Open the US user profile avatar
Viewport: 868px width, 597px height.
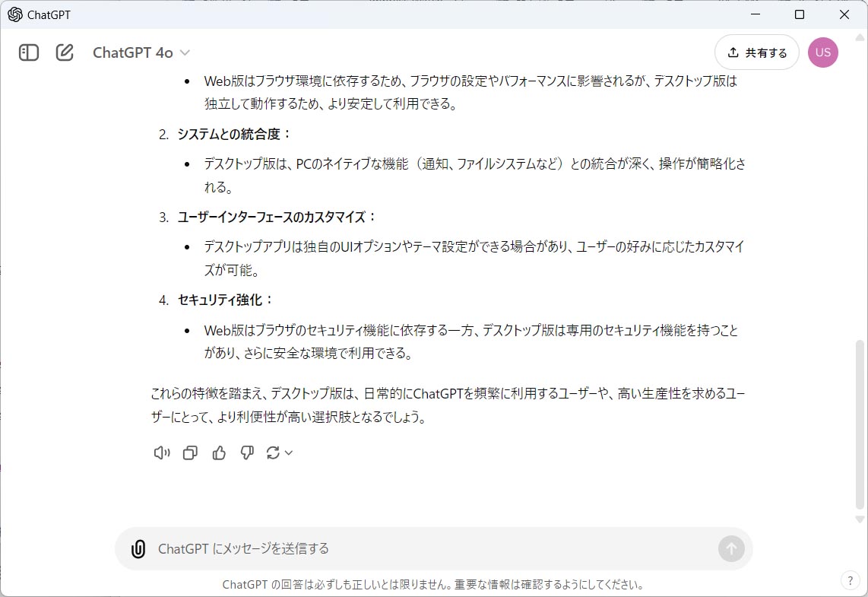[x=822, y=52]
